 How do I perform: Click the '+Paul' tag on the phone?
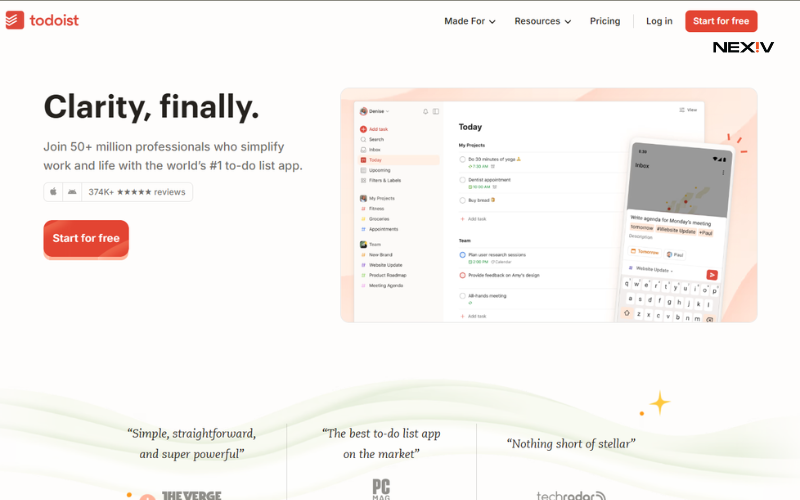(x=706, y=233)
